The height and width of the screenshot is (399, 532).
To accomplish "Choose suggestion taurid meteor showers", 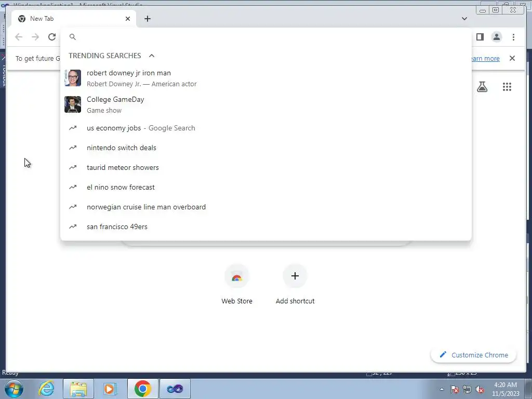I will (x=265, y=167).
